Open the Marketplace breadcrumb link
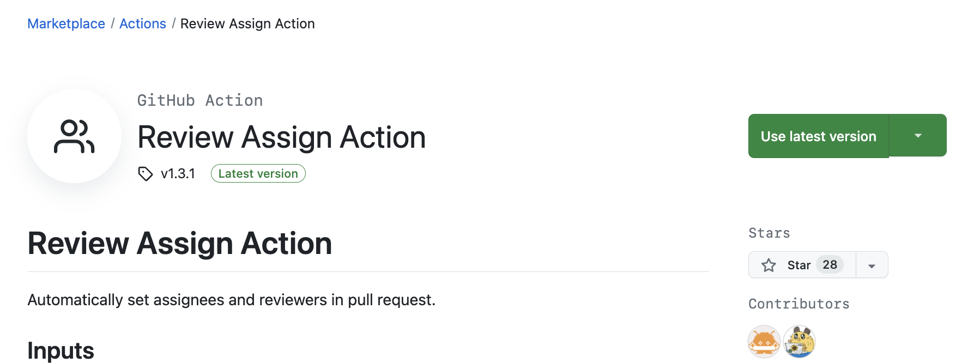The width and height of the screenshot is (980, 363). pos(66,23)
